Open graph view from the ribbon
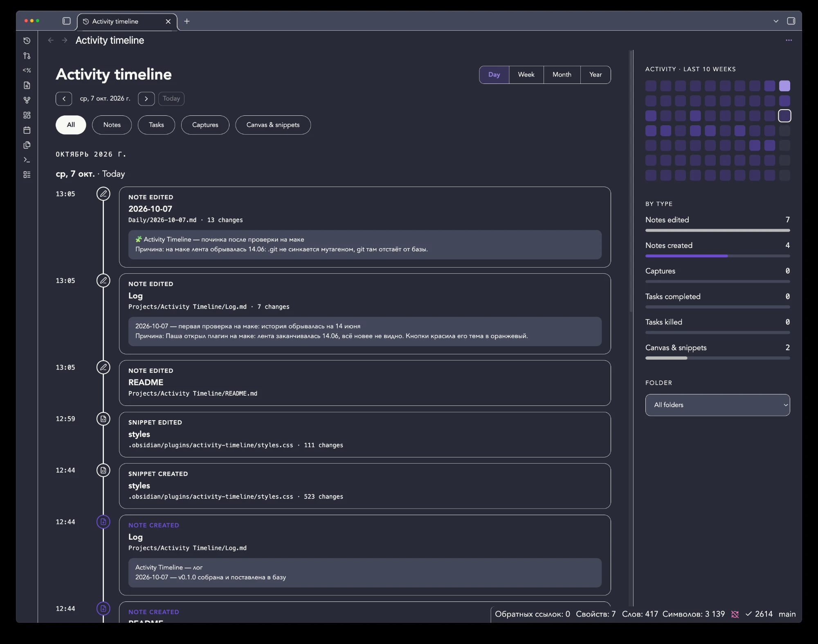This screenshot has height=644, width=818. (27, 100)
